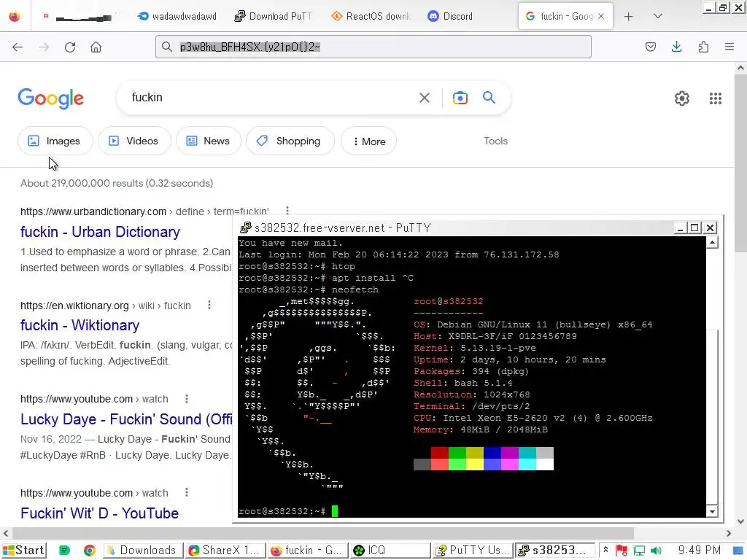This screenshot has width=747, height=560.
Task: Click the PuTTY terminal prompt line
Action: pos(288,511)
